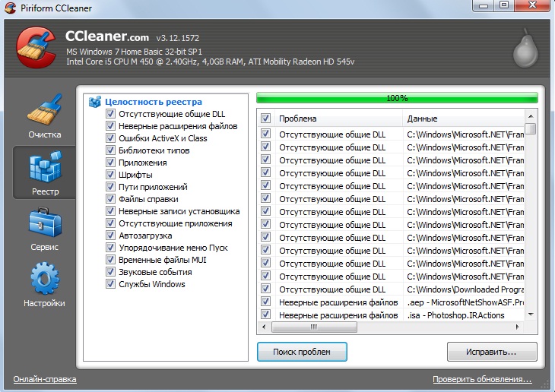555x392 pixels.
Task: Open Проверить обновления... link
Action: coord(482,379)
